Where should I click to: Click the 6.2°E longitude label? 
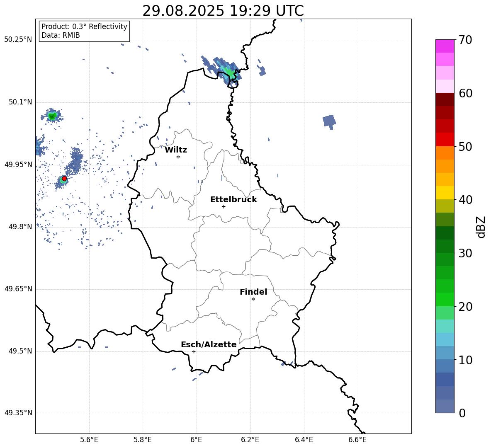250,440
